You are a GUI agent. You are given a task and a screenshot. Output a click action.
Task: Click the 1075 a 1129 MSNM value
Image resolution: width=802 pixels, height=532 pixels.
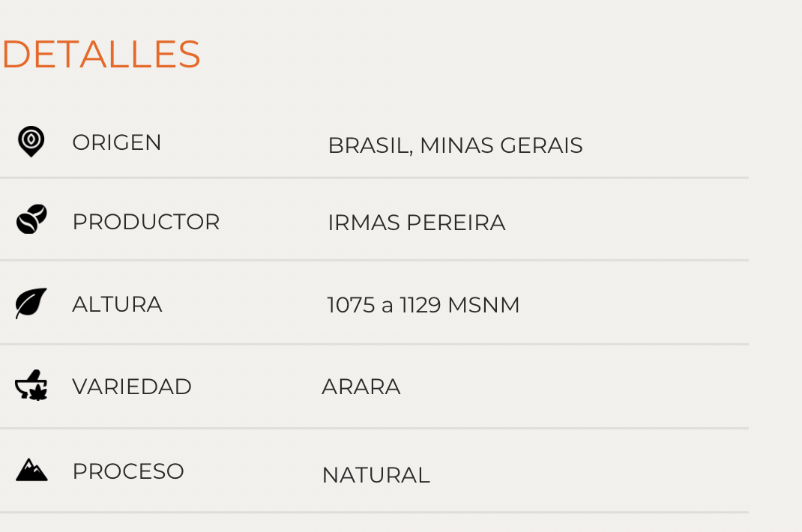point(423,305)
